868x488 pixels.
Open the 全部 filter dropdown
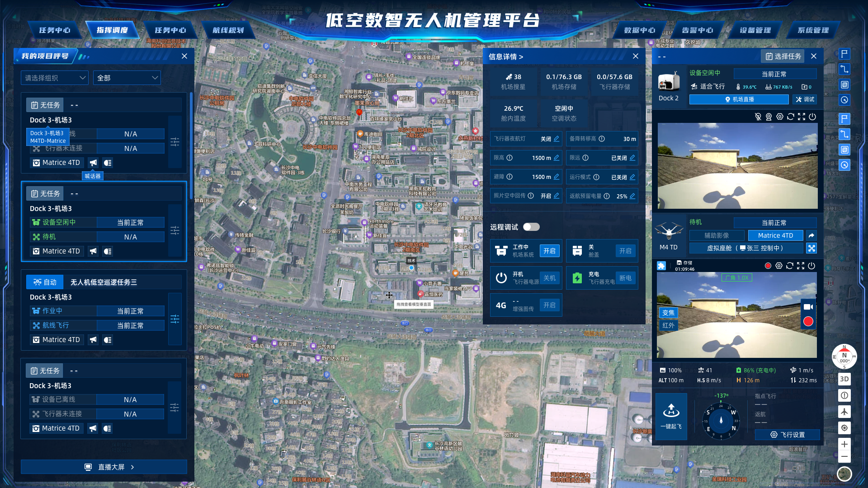coord(127,78)
